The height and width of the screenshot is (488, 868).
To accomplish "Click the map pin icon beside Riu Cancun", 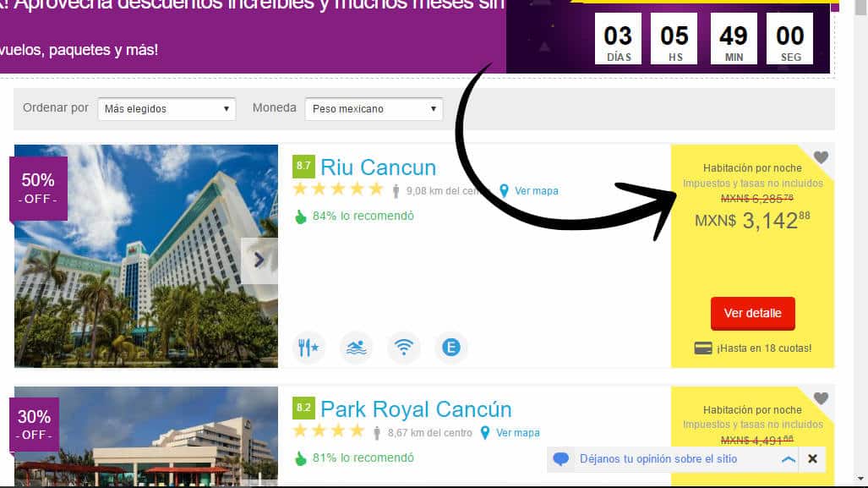I will coord(504,191).
